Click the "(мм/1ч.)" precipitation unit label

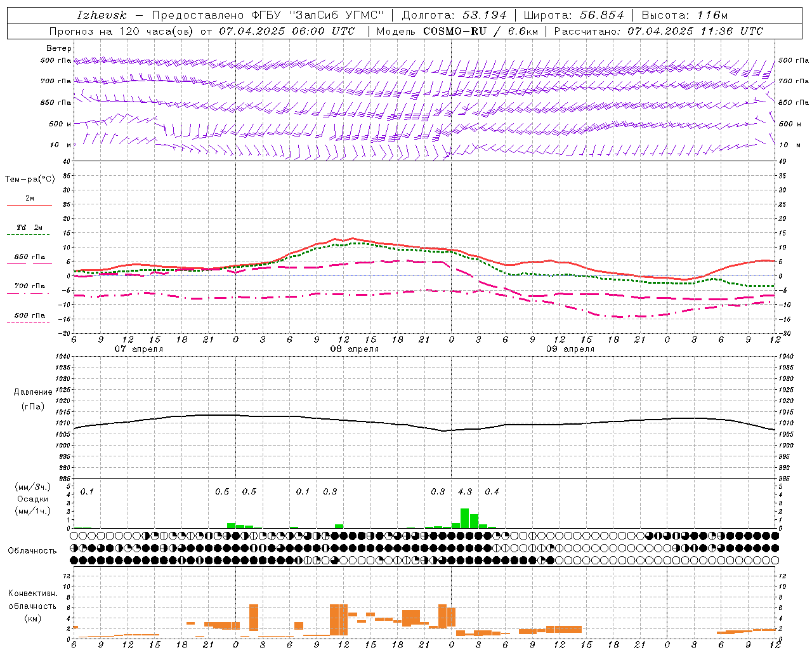32,511
